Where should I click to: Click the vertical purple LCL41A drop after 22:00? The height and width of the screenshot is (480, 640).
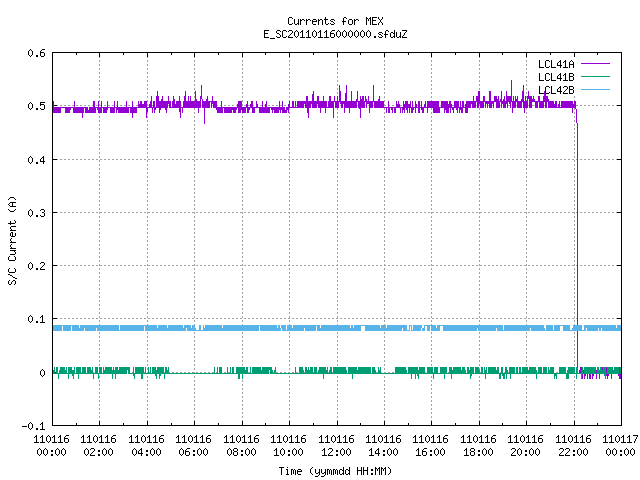577,245
